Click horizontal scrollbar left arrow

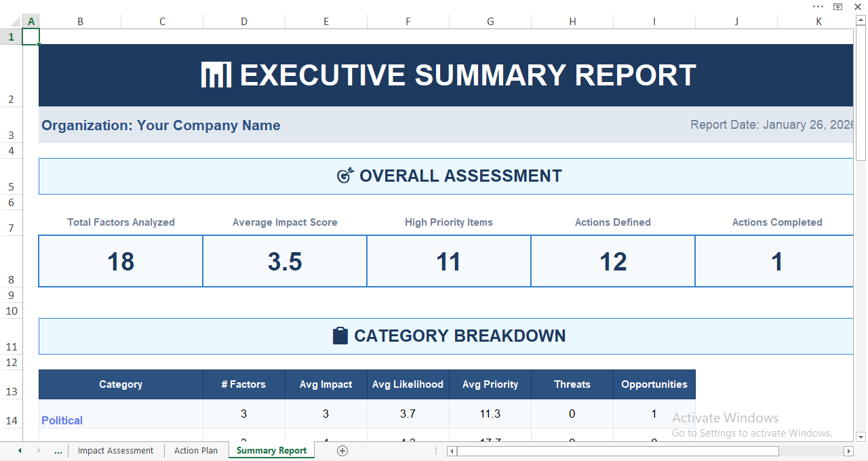[x=452, y=451]
